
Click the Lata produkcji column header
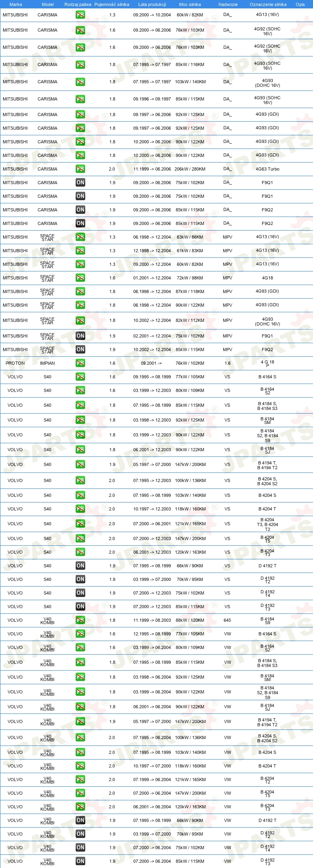152,4
